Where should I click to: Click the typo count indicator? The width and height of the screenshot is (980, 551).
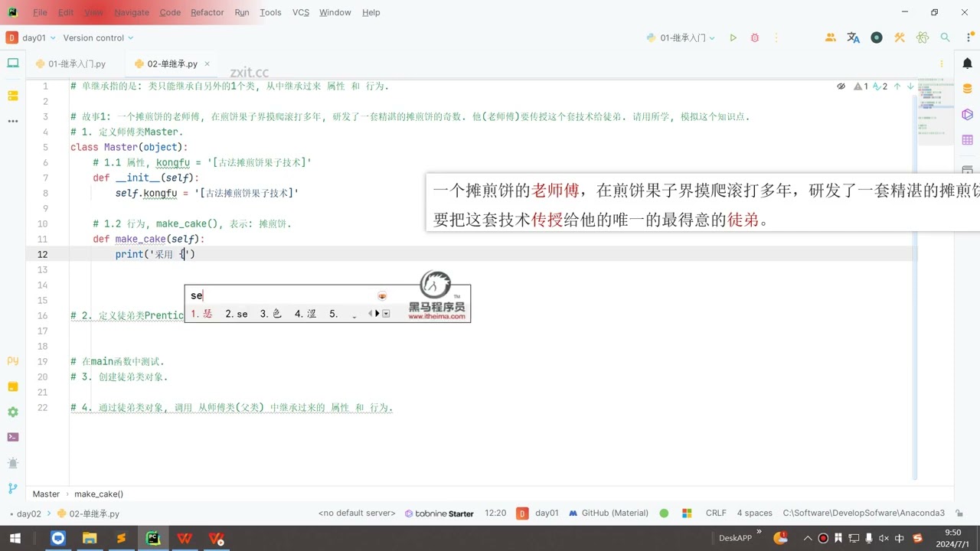pos(880,86)
